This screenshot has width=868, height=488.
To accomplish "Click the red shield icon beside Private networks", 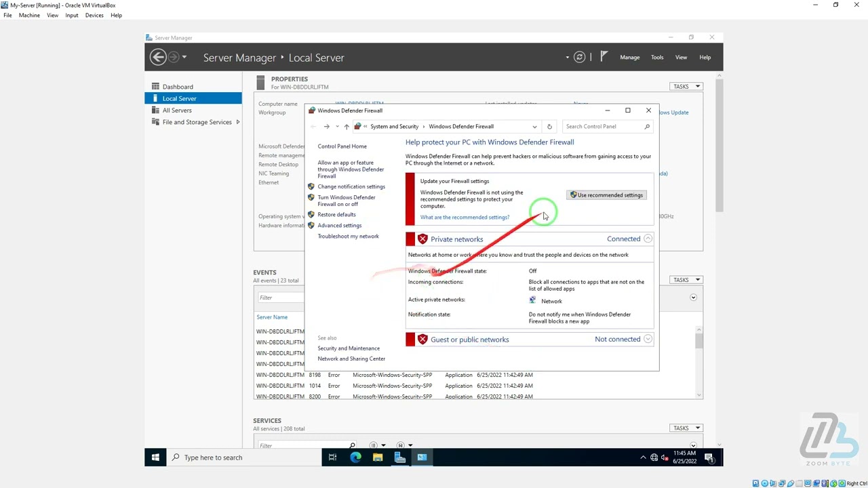I will (422, 239).
